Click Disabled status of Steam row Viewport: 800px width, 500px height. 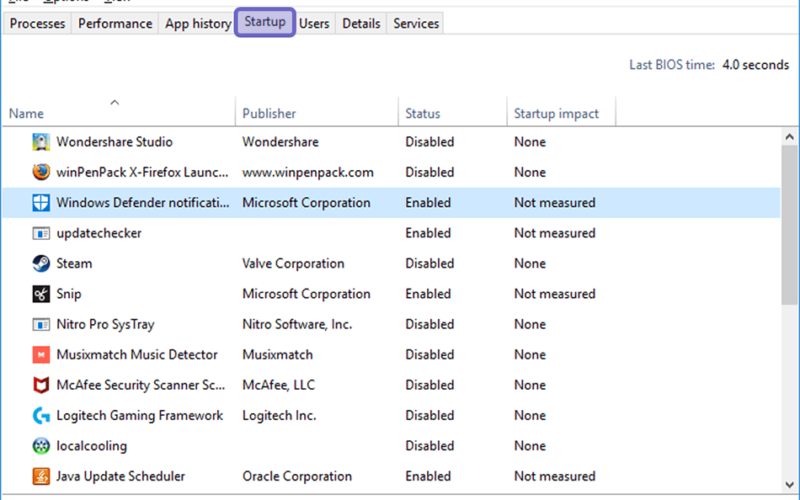[430, 263]
